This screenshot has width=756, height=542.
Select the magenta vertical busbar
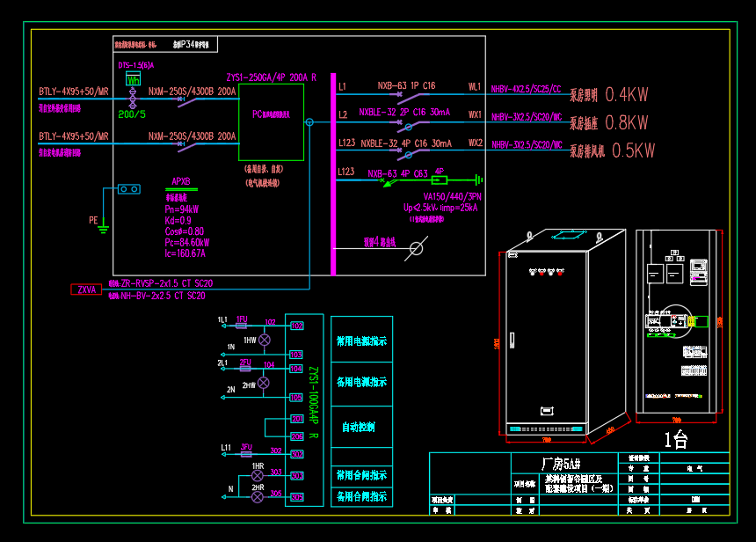pos(333,174)
